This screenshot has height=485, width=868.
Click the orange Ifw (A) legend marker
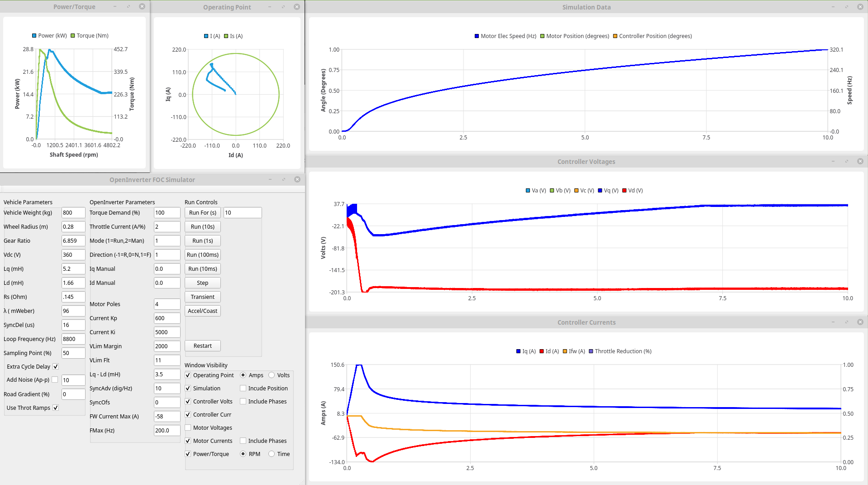565,351
